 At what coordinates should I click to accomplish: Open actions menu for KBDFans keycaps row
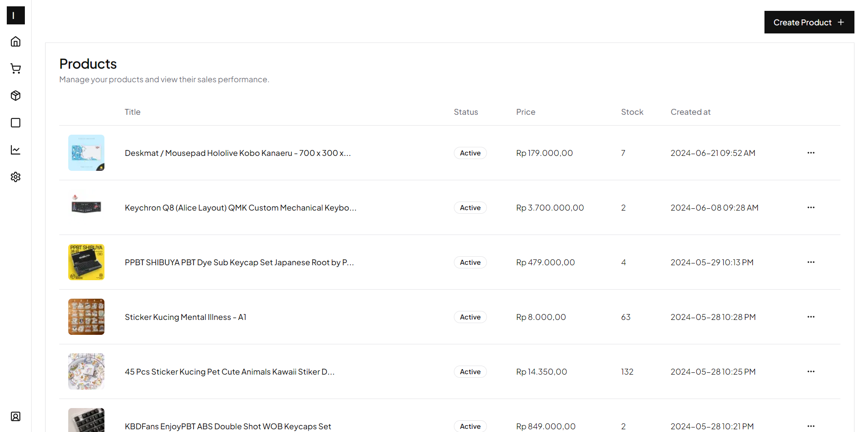click(811, 426)
